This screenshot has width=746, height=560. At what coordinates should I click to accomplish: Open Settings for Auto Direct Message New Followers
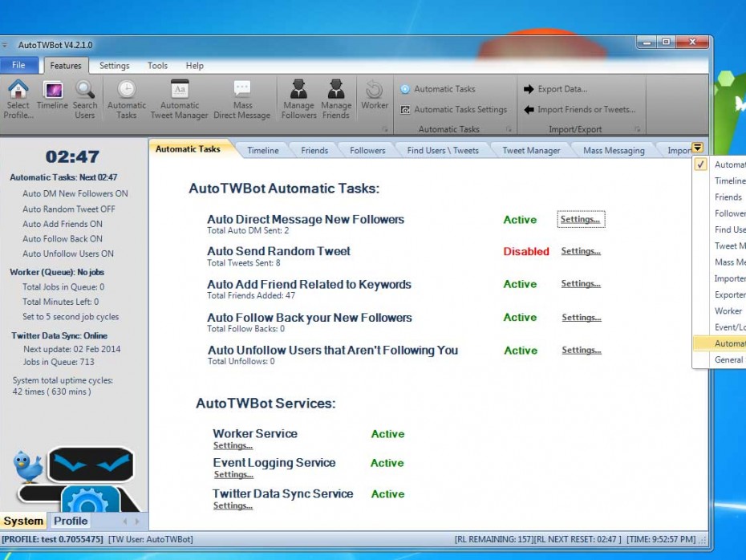581,219
